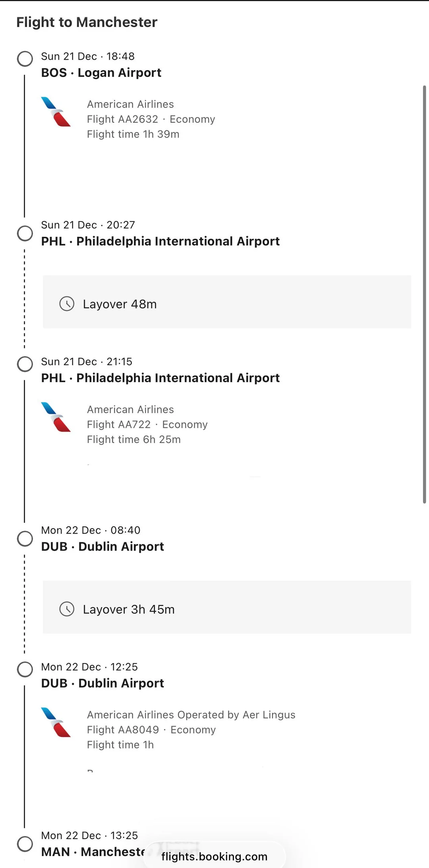Click Operated by Aer Lingus carrier text

tap(236, 715)
